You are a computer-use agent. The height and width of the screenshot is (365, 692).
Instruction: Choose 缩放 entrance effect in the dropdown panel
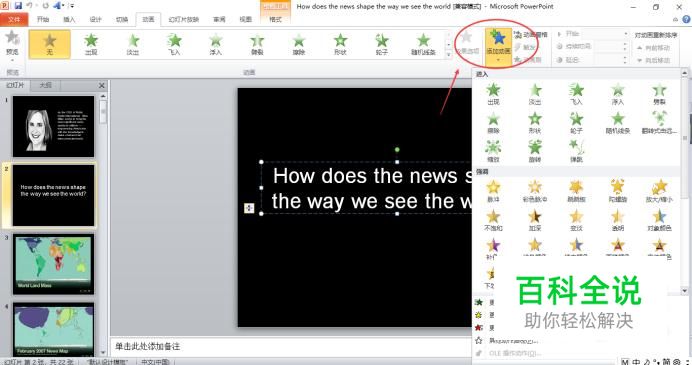pyautogui.click(x=493, y=151)
